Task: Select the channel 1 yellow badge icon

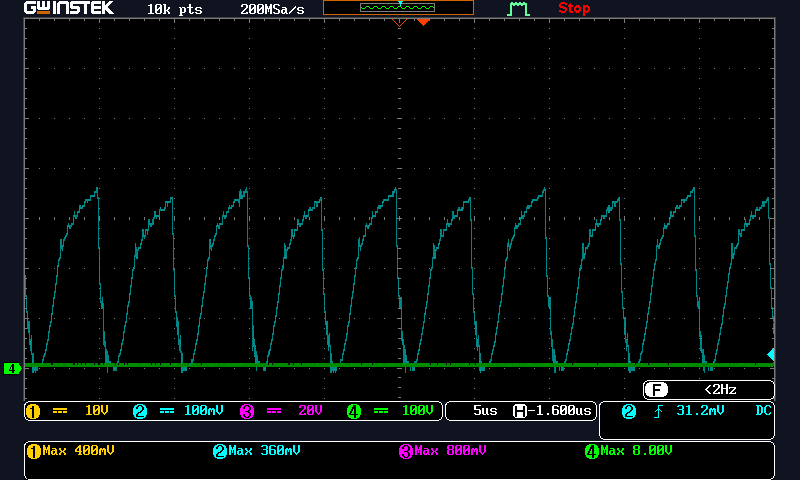Action: (33, 411)
